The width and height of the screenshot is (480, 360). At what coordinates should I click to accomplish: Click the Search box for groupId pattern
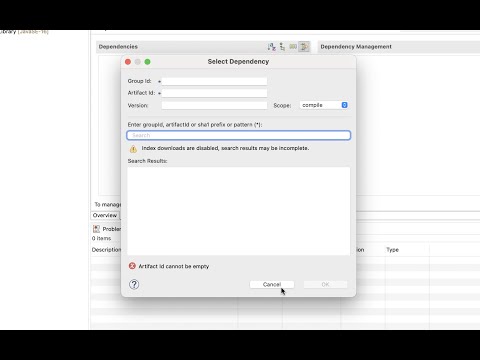239,135
